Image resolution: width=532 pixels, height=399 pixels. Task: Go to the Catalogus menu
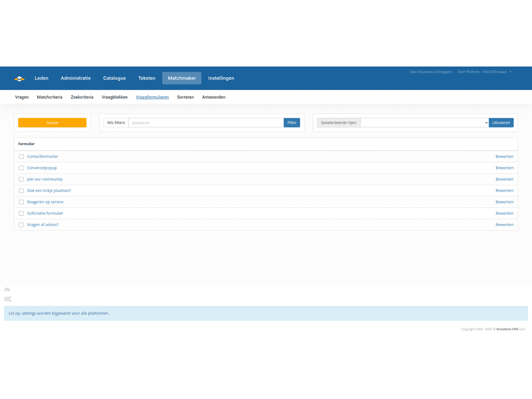tap(114, 78)
